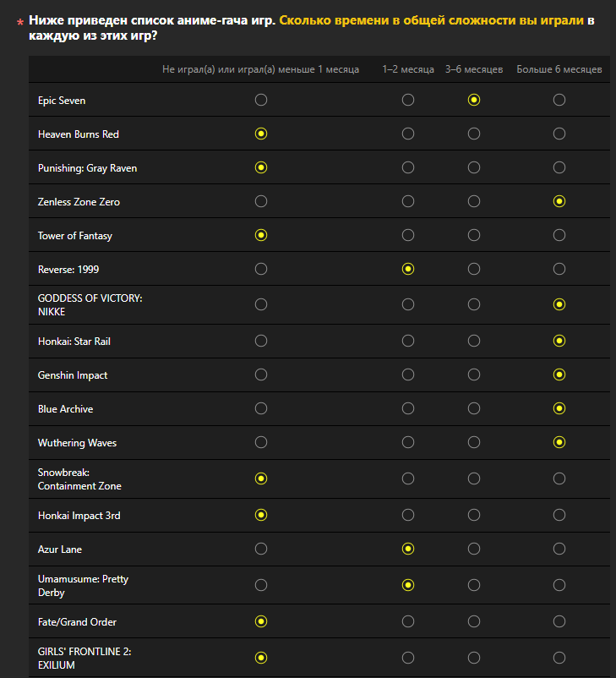Select 'Не играл(а)' for Reverse: 1999

coord(260,269)
